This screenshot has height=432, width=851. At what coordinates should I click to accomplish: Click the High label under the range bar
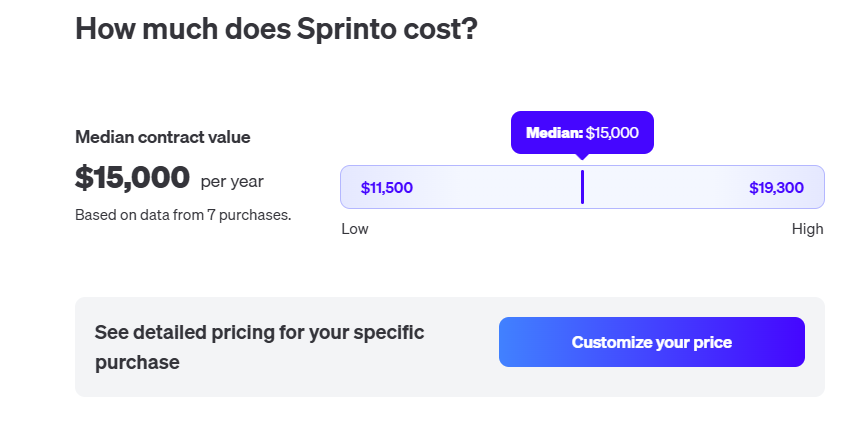click(807, 229)
